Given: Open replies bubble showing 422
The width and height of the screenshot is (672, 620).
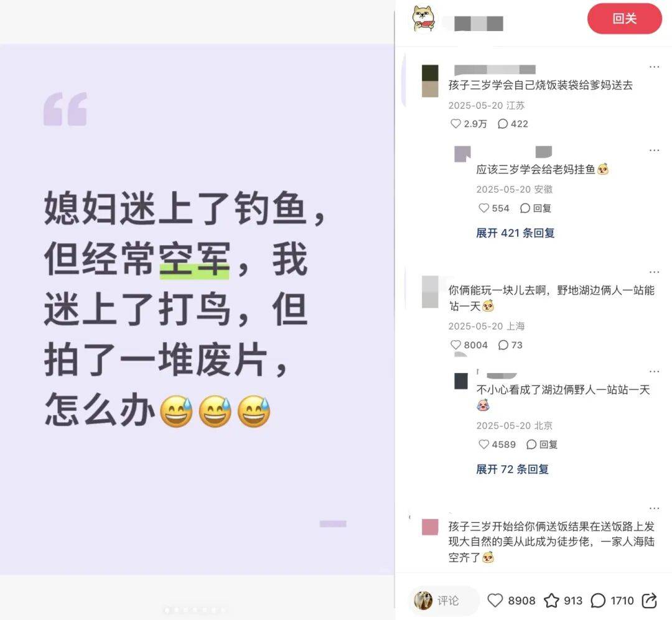Looking at the screenshot, I should click(x=503, y=124).
